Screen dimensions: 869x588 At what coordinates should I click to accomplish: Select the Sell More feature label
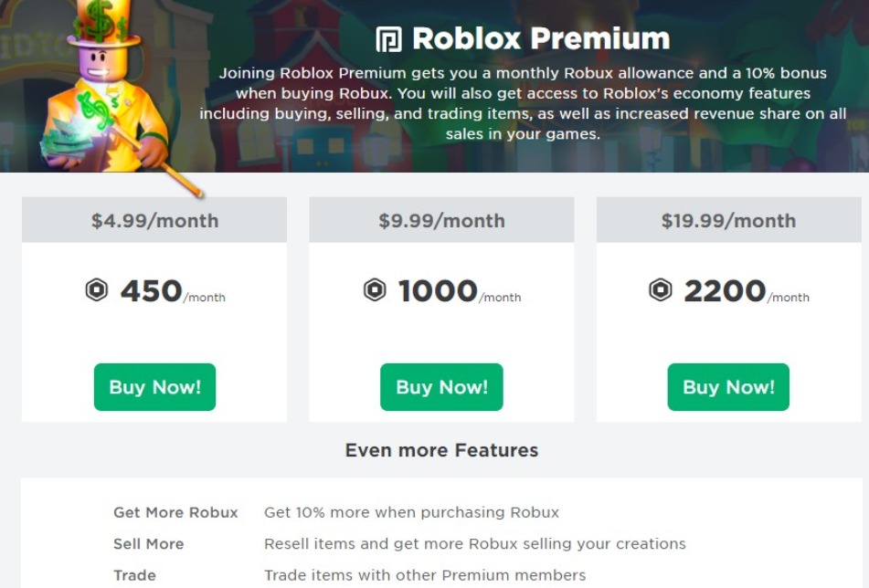point(148,544)
